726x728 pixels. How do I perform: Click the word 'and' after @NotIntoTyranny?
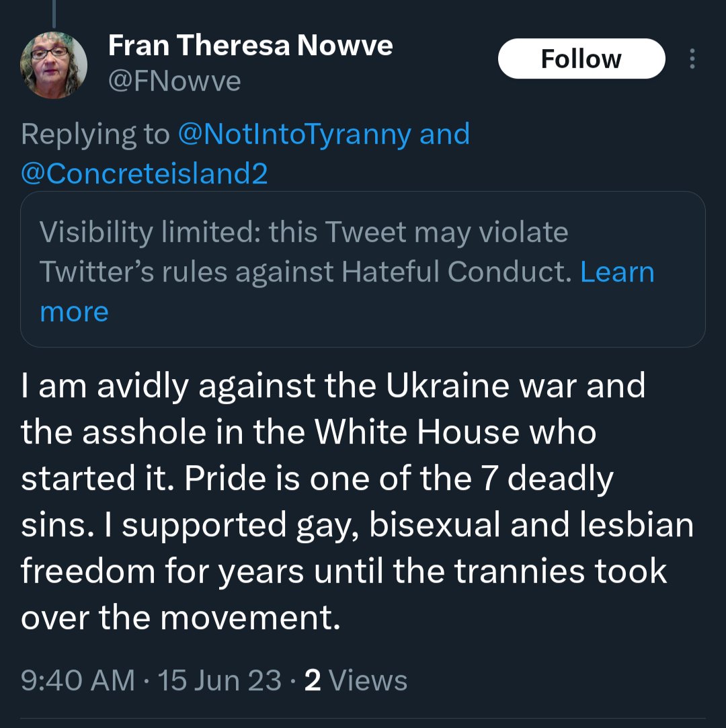[x=444, y=134]
